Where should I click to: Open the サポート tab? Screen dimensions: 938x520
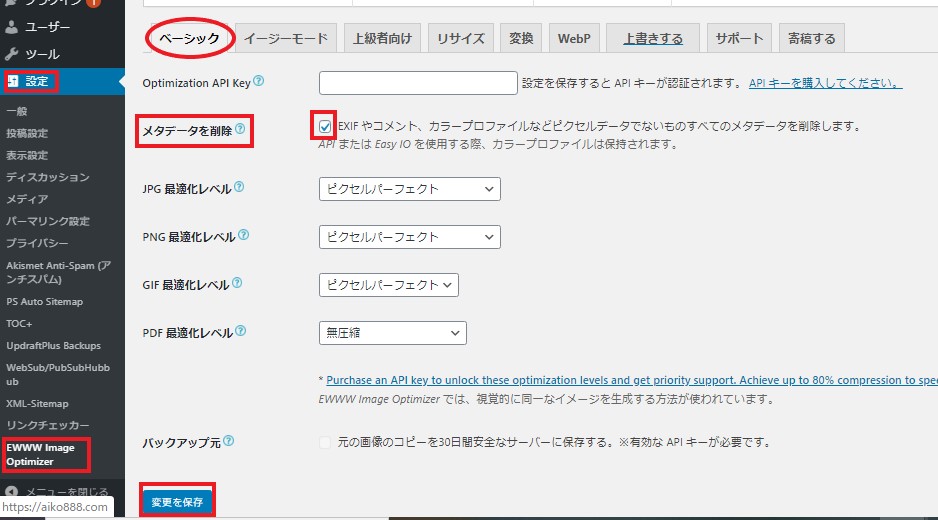739,38
